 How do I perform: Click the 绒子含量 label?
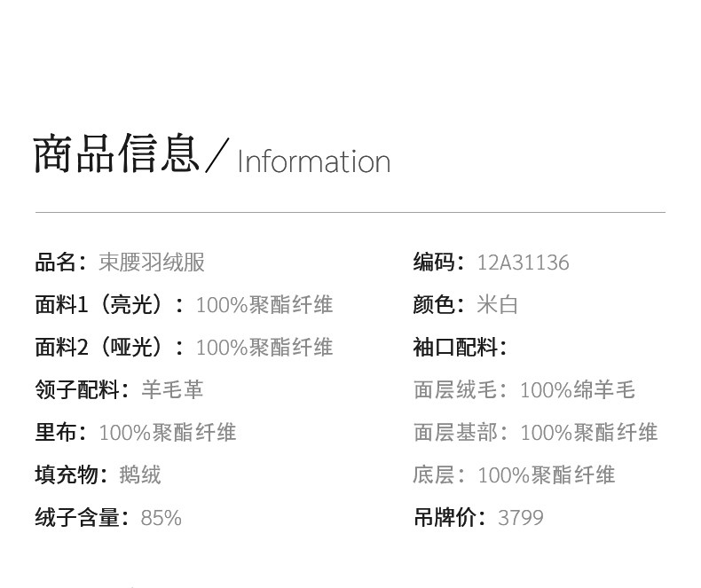(x=78, y=518)
